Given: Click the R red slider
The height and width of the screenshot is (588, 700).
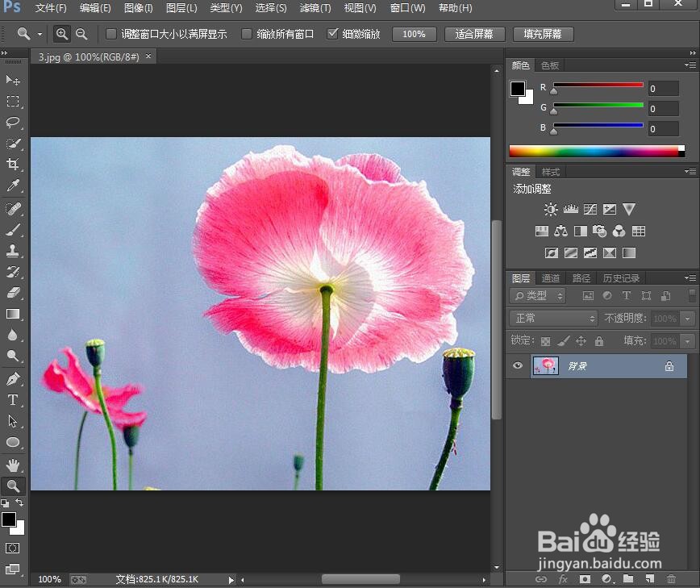Looking at the screenshot, I should 598,85.
